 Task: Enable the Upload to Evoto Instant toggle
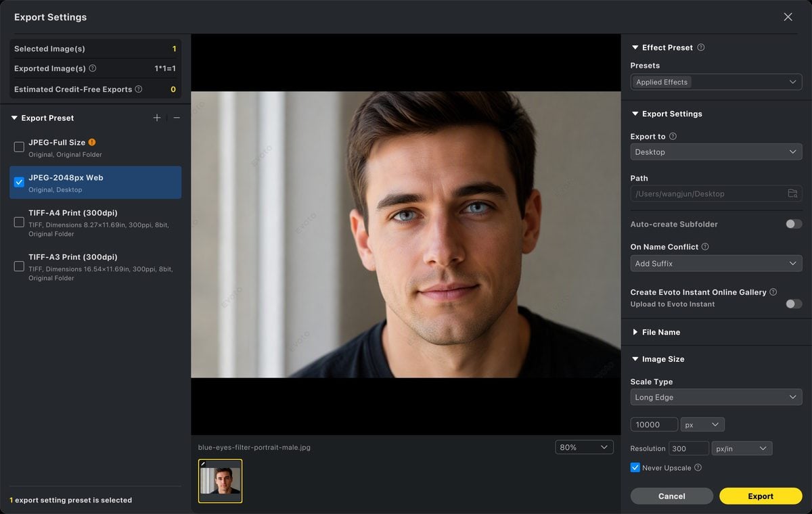[x=794, y=304]
